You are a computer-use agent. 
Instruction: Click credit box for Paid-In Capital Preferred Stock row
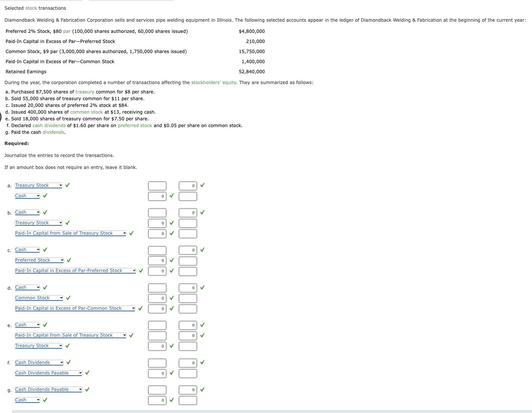tap(188, 271)
